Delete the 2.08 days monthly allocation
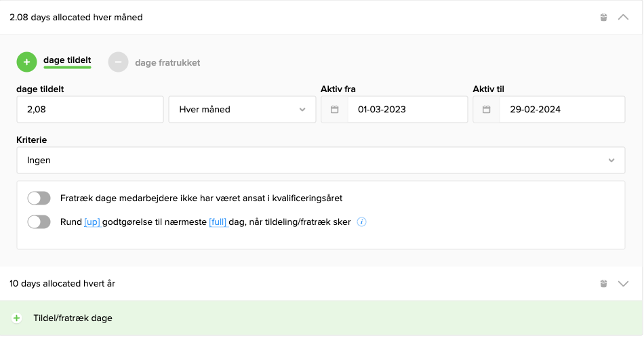The height and width of the screenshot is (338, 644). (603, 18)
